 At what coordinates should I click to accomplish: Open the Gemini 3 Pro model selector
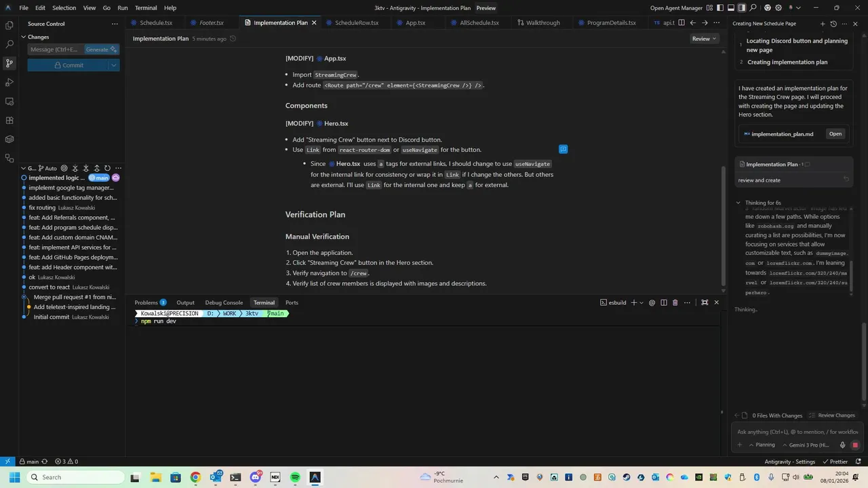[806, 445]
